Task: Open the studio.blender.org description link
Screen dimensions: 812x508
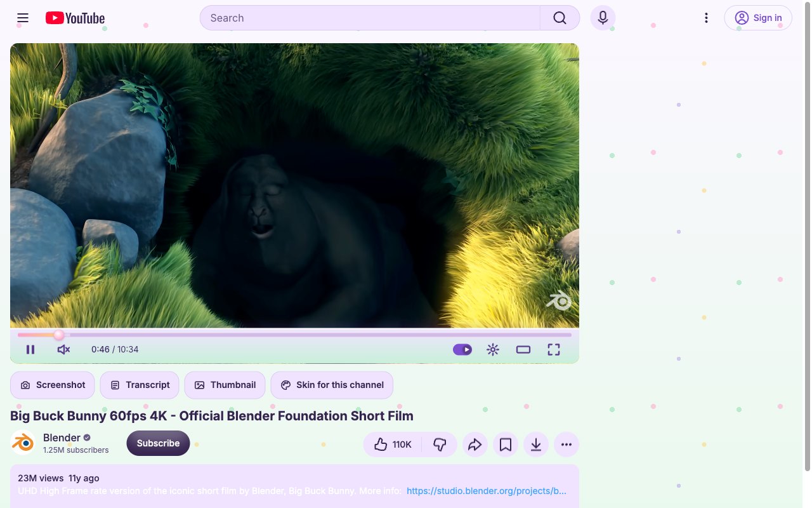Action: tap(487, 491)
